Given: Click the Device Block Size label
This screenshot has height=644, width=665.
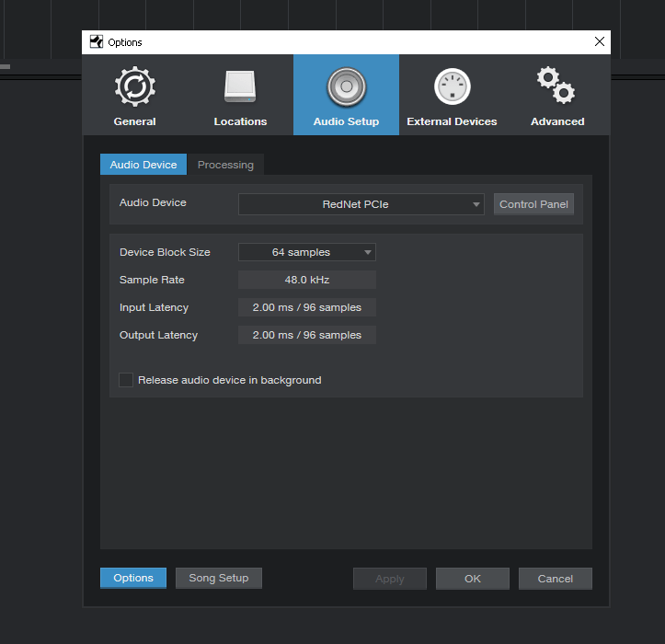Looking at the screenshot, I should [x=165, y=252].
